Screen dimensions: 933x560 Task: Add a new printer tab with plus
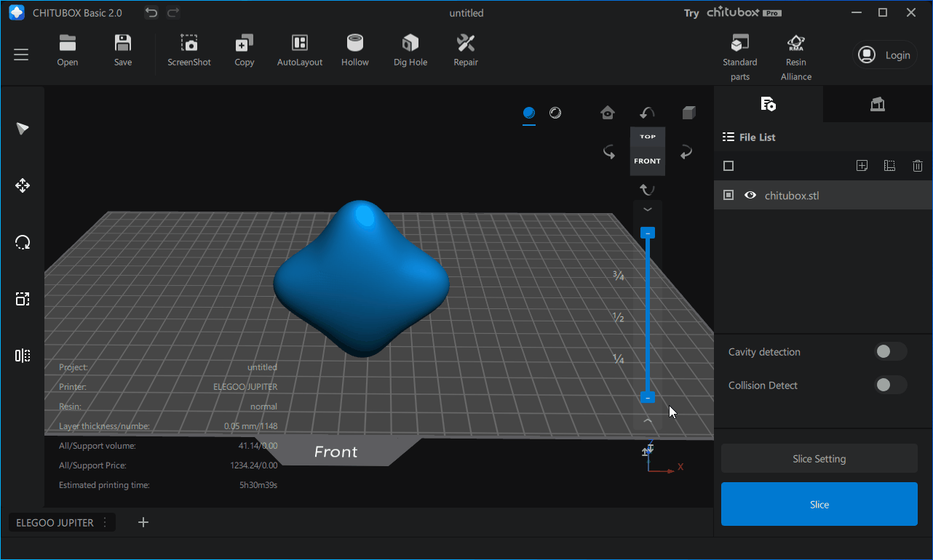click(x=143, y=522)
